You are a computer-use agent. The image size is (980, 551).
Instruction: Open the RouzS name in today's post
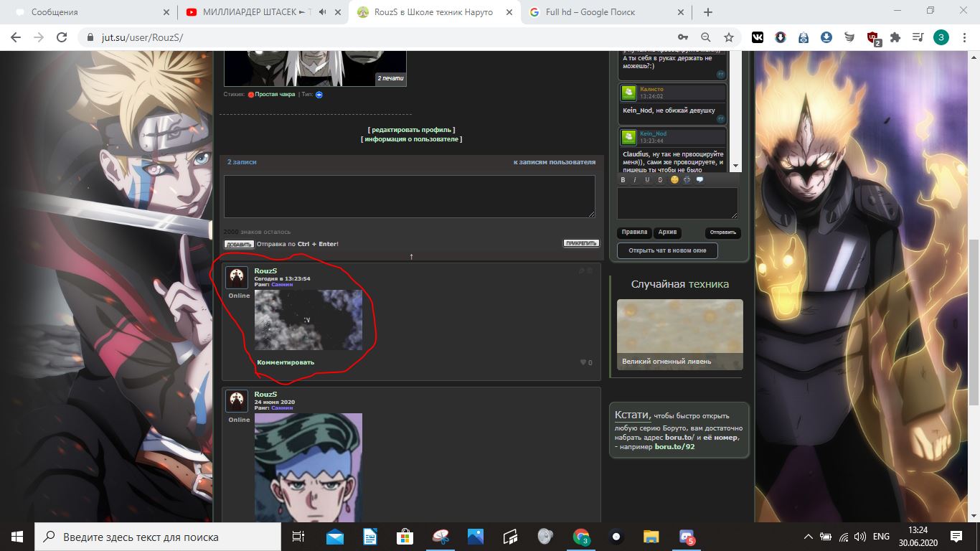tap(265, 270)
